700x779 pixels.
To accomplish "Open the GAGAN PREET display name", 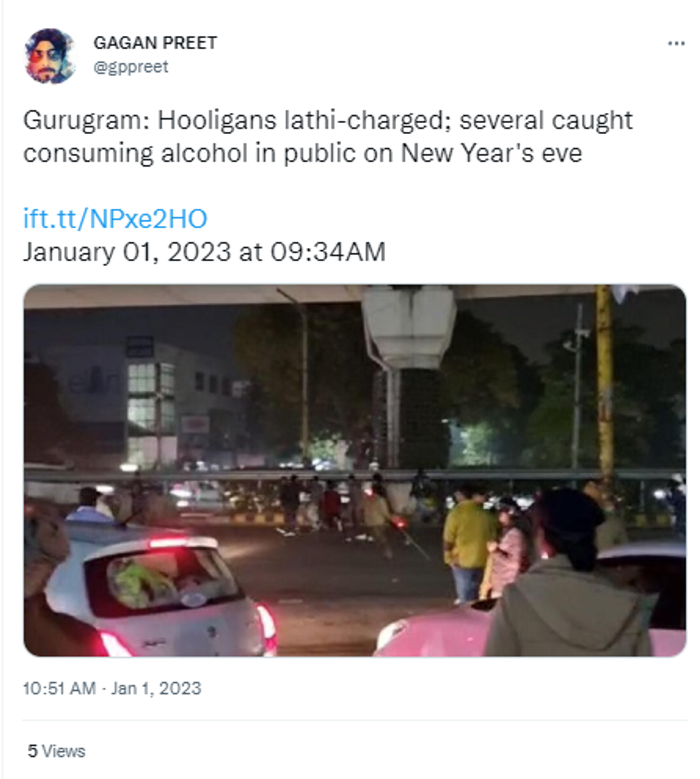I will click(x=155, y=43).
